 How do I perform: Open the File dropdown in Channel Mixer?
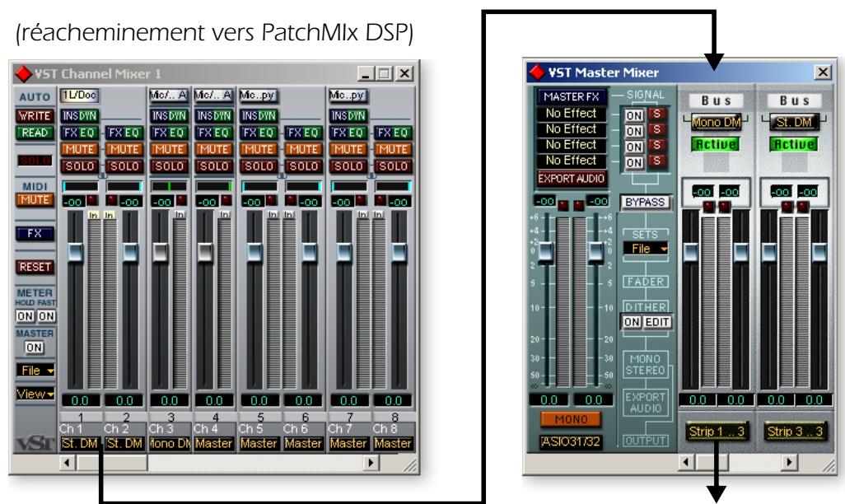[33, 371]
